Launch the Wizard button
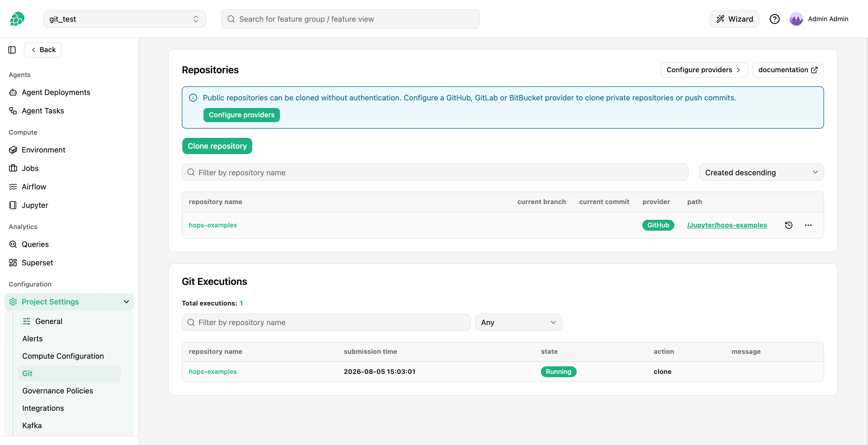The image size is (868, 445). [x=735, y=19]
